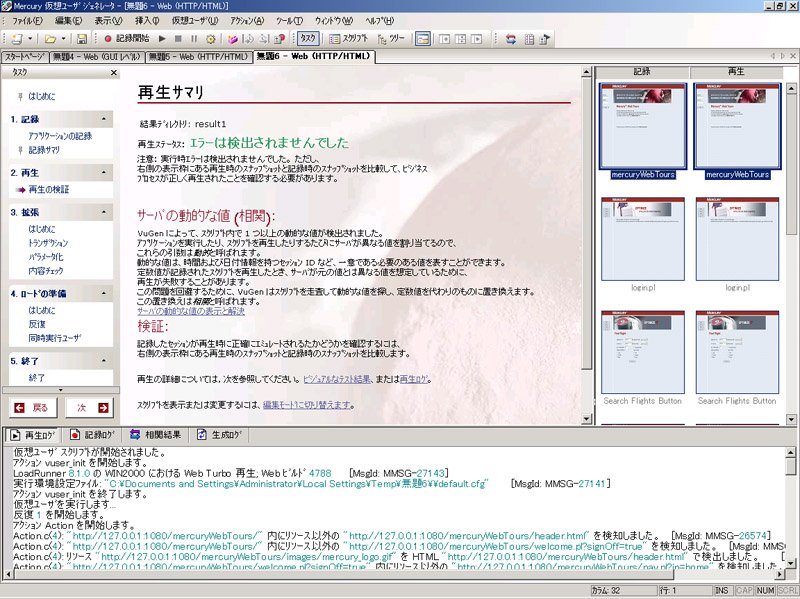Viewport: 800px width, 599px height.
Task: Click the open folder toolbar icon
Action: click(x=50, y=39)
